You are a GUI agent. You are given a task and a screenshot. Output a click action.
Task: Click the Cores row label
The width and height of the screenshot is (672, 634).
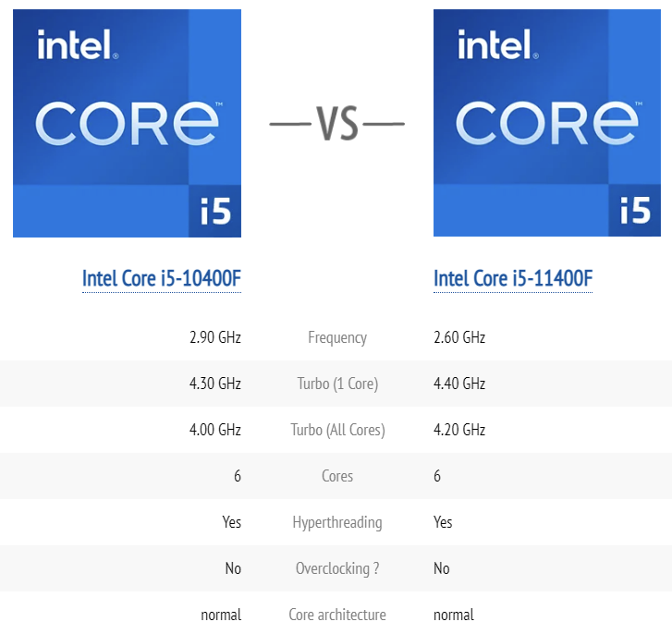point(337,476)
